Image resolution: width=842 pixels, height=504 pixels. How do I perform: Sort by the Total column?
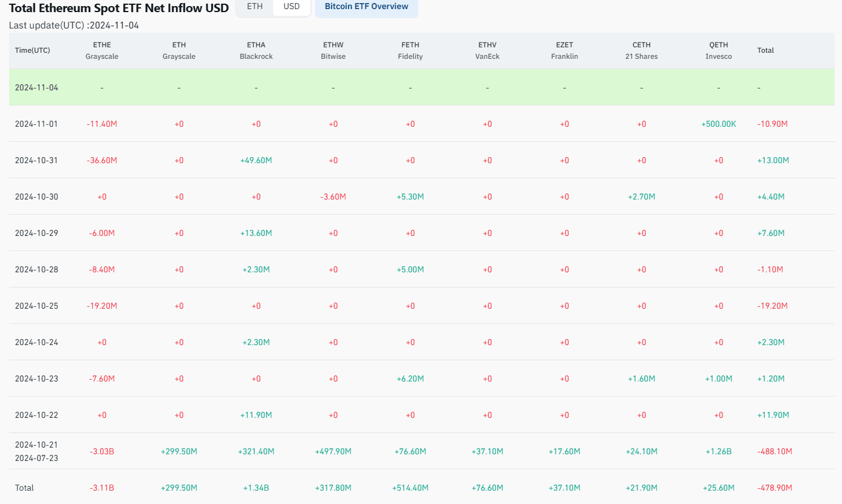point(765,50)
